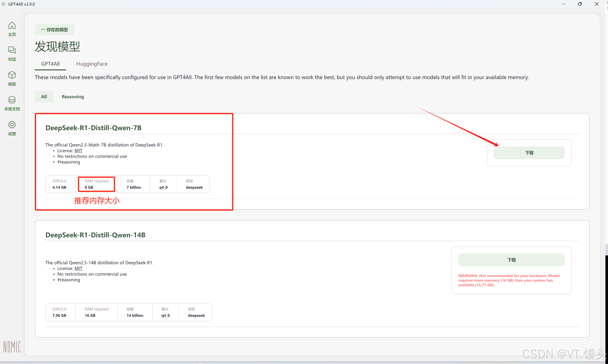The height and width of the screenshot is (364, 608).
Task: Filter models by Reasoning
Action: (x=73, y=97)
